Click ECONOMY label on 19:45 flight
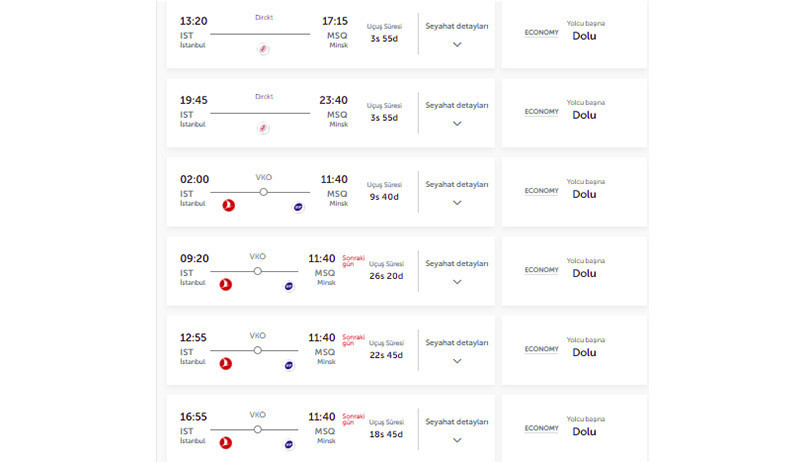 tap(541, 111)
